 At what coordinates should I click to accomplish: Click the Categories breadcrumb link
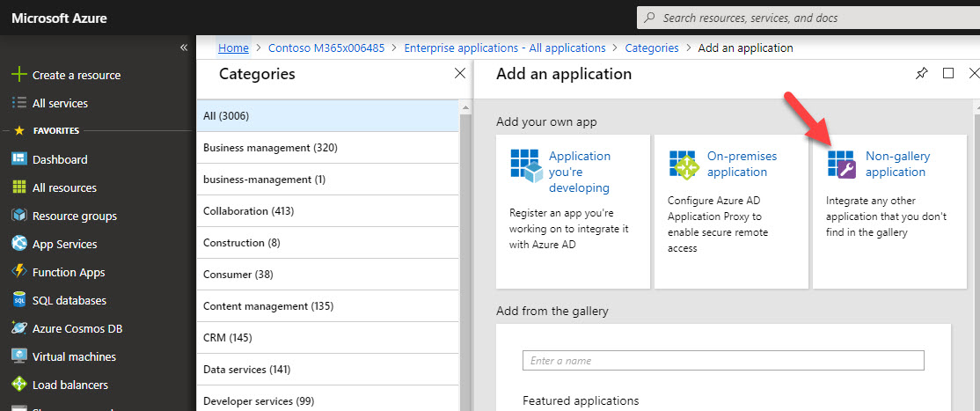point(652,48)
